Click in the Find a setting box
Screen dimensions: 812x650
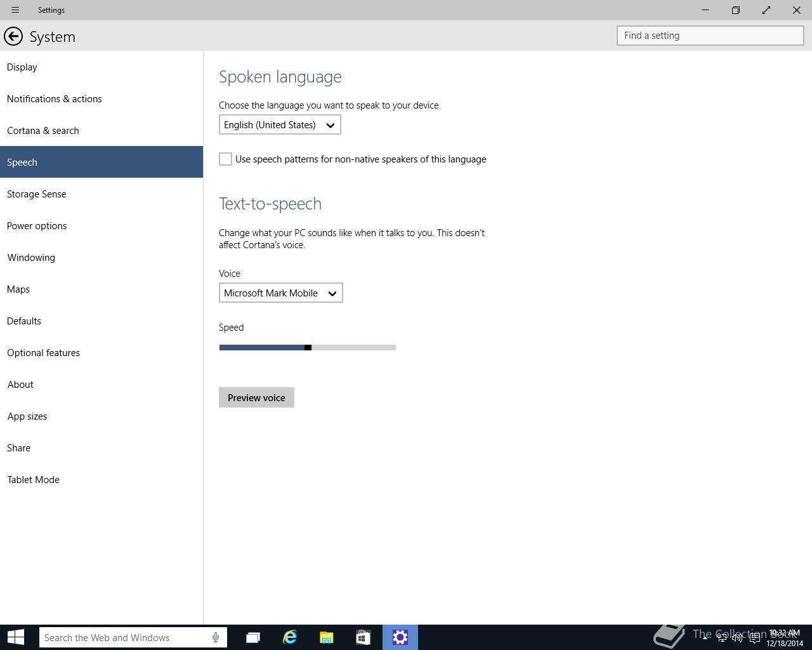pos(710,36)
